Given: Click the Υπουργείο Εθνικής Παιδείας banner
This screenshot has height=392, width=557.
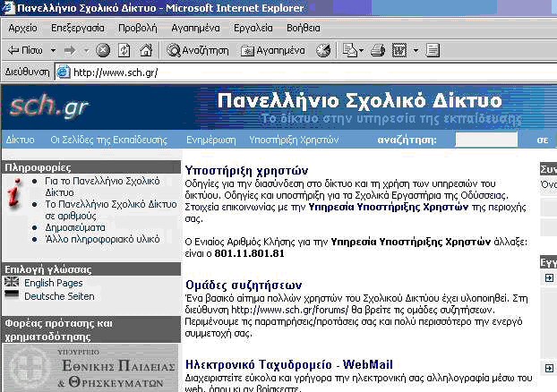Looking at the screenshot, I should (91, 368).
